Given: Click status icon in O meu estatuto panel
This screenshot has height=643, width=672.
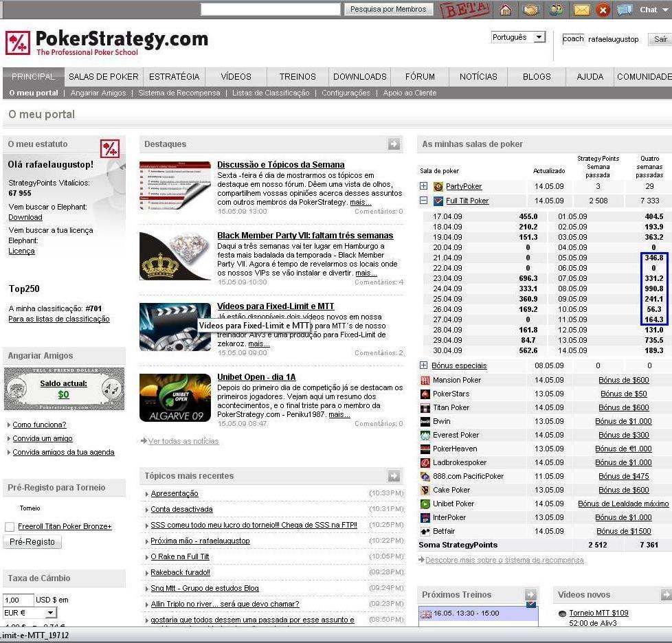Looking at the screenshot, I should pyautogui.click(x=110, y=148).
